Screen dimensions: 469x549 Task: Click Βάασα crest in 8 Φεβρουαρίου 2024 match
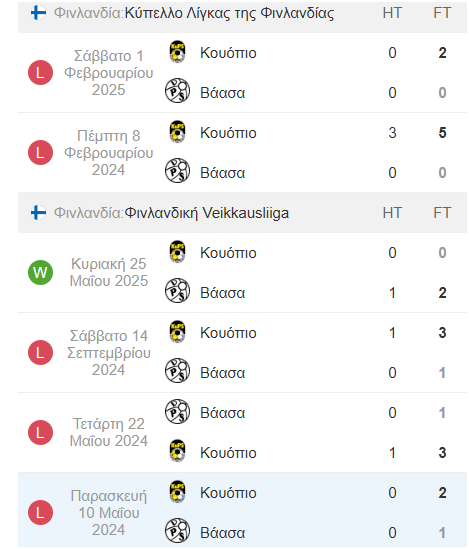coord(177,171)
